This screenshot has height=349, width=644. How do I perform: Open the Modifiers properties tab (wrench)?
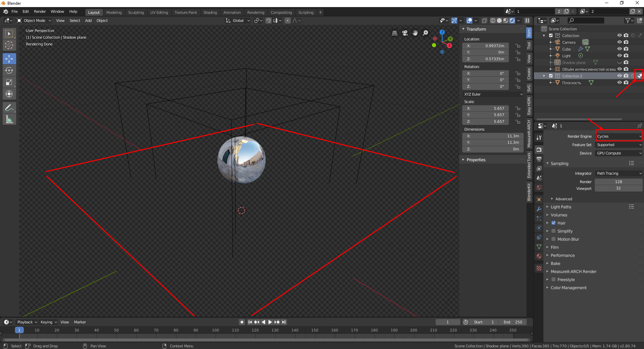[x=539, y=209]
